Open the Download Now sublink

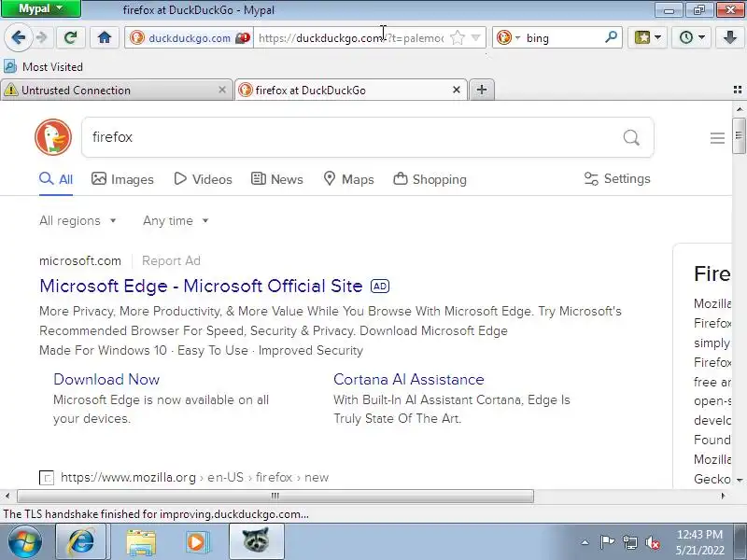(x=106, y=379)
